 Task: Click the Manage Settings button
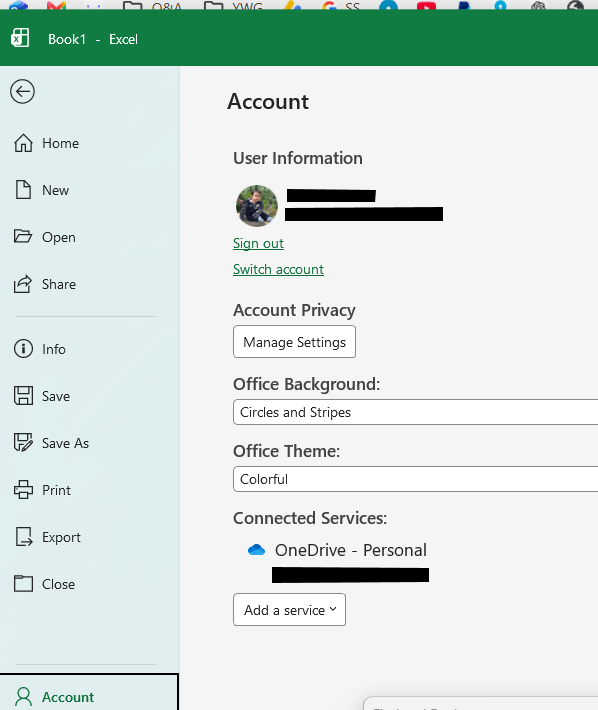coord(294,342)
